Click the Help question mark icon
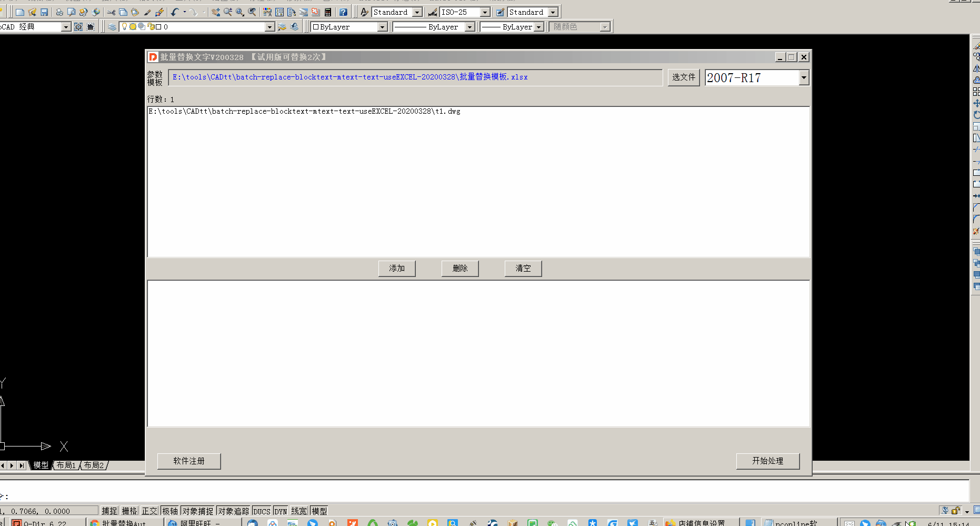This screenshot has width=980, height=526. (x=343, y=12)
